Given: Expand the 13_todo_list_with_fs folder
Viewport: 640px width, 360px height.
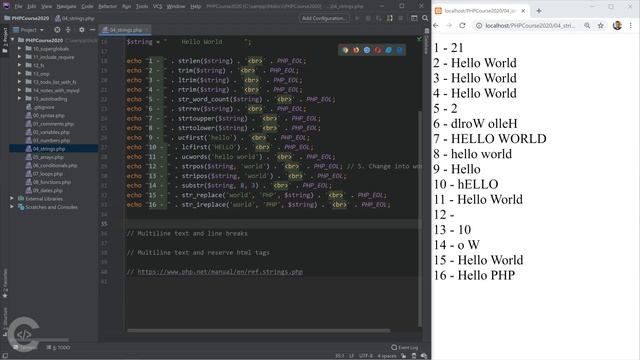Looking at the screenshot, I should point(19,82).
